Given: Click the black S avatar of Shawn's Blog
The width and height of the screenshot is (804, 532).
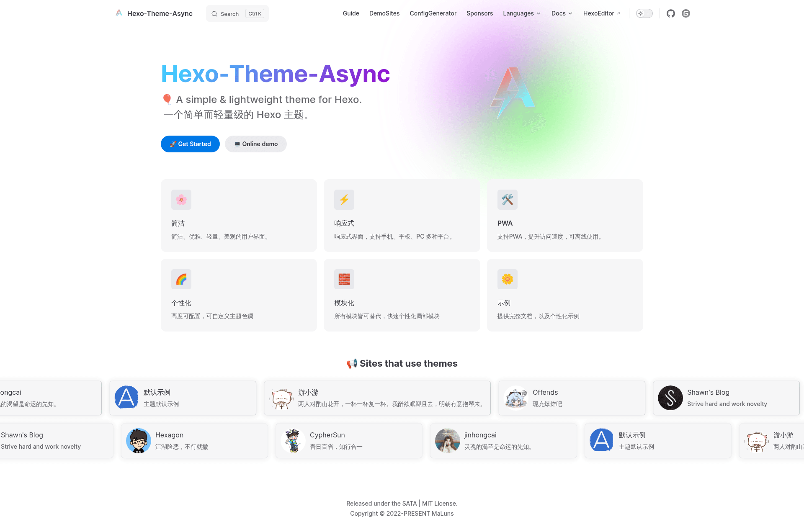Looking at the screenshot, I should tap(670, 398).
